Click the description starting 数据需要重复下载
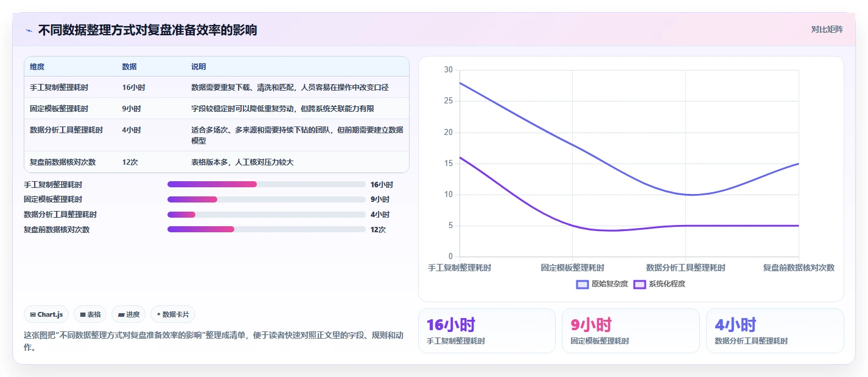 click(x=290, y=88)
